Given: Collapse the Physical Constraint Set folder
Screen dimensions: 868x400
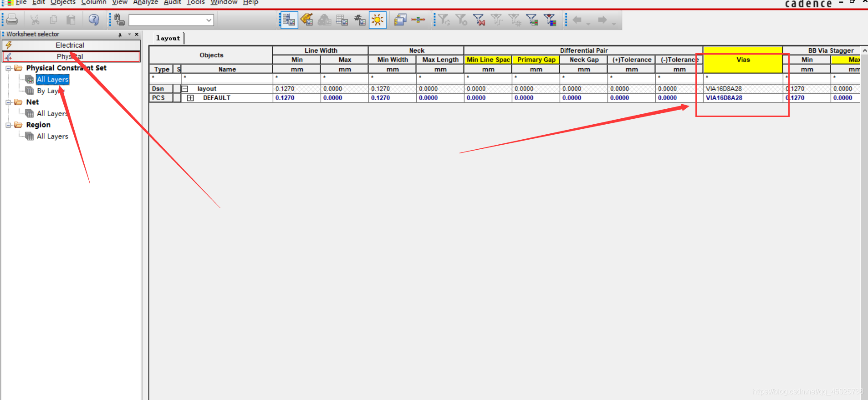Looking at the screenshot, I should click(x=8, y=68).
